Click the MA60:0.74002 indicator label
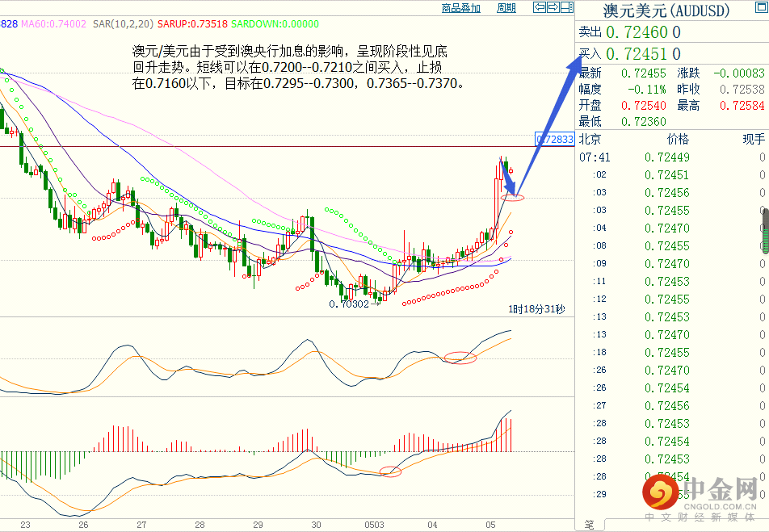769x532 pixels. pos(53,24)
